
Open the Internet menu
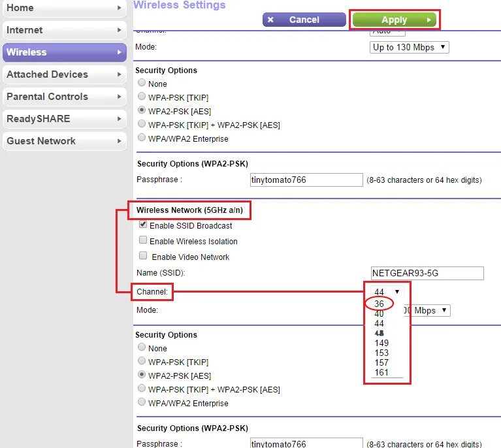(x=65, y=30)
